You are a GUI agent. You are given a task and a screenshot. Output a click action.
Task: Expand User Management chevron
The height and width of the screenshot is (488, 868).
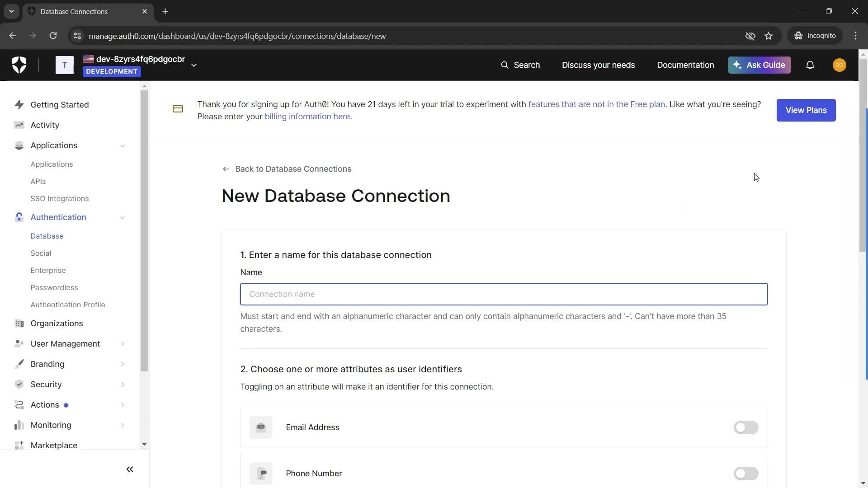123,344
